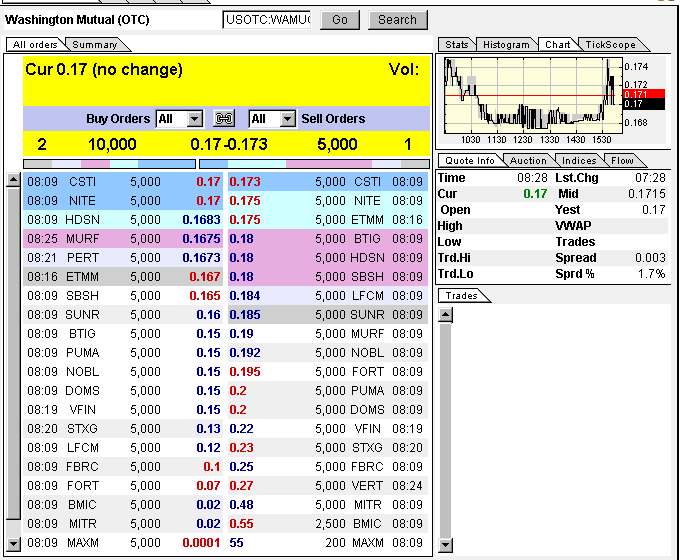Click order book scrollbar up arrow
682x560 pixels.
point(13,180)
